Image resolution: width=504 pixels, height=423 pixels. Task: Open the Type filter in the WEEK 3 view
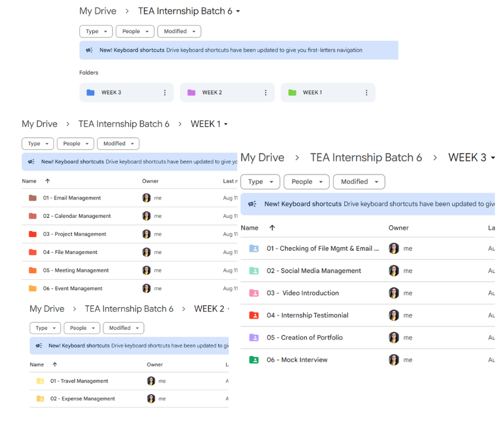coord(261,181)
